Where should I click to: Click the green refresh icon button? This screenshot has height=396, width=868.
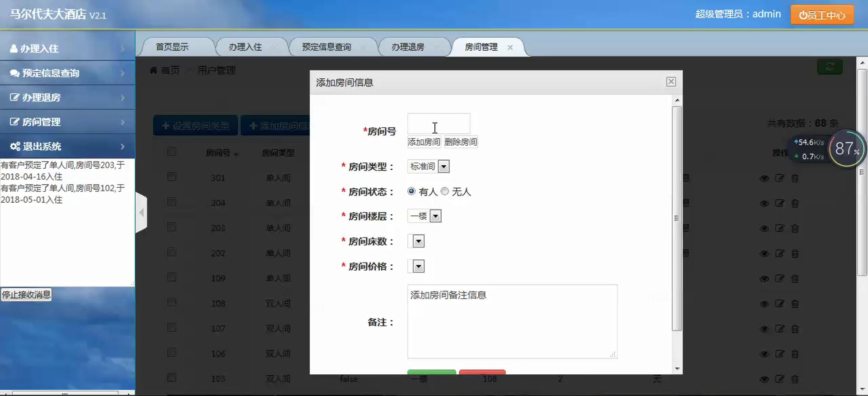click(830, 67)
